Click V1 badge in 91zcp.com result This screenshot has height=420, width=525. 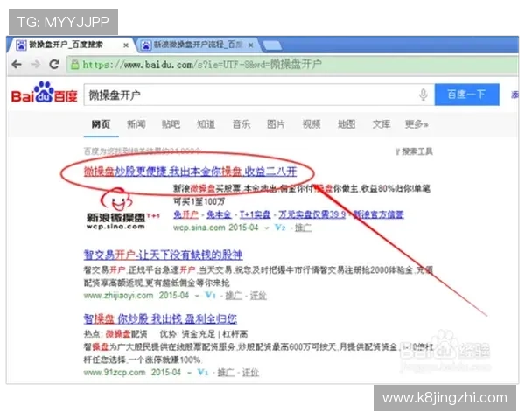click(203, 372)
